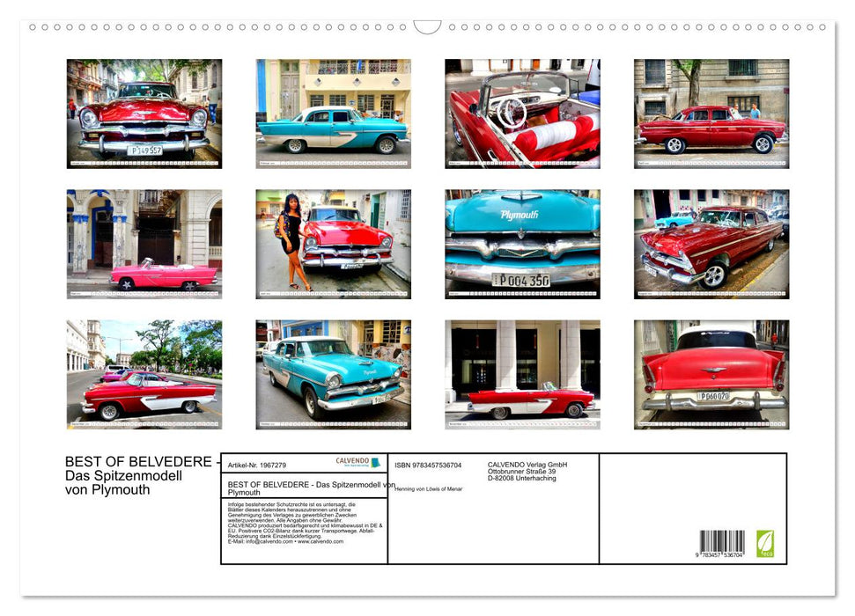Select the turquoise Plymouth rear plate P004350 photo
This screenshot has width=855, height=616.
tap(522, 244)
